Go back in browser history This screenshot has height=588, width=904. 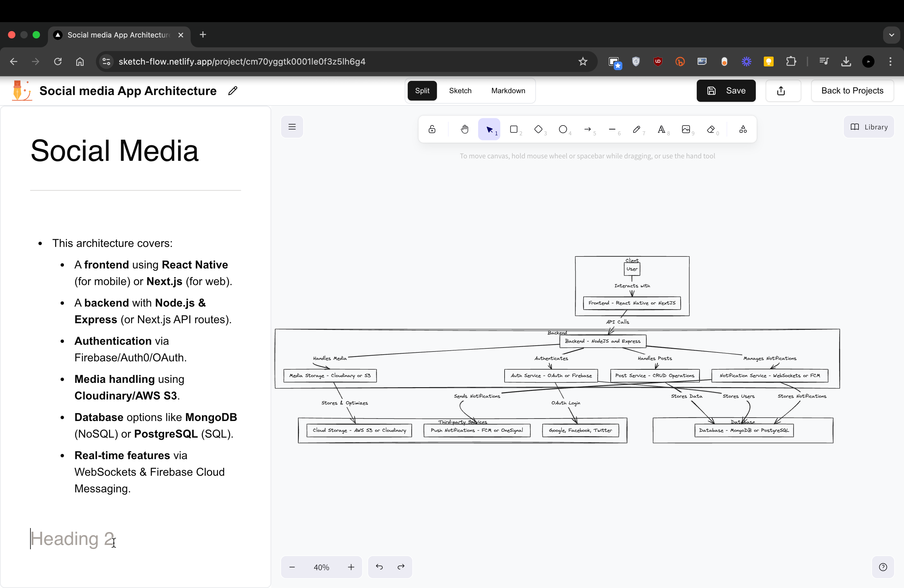point(14,62)
